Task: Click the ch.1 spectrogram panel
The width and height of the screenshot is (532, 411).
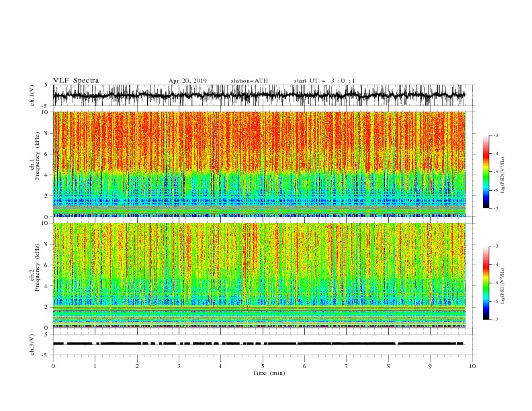Action: click(259, 164)
